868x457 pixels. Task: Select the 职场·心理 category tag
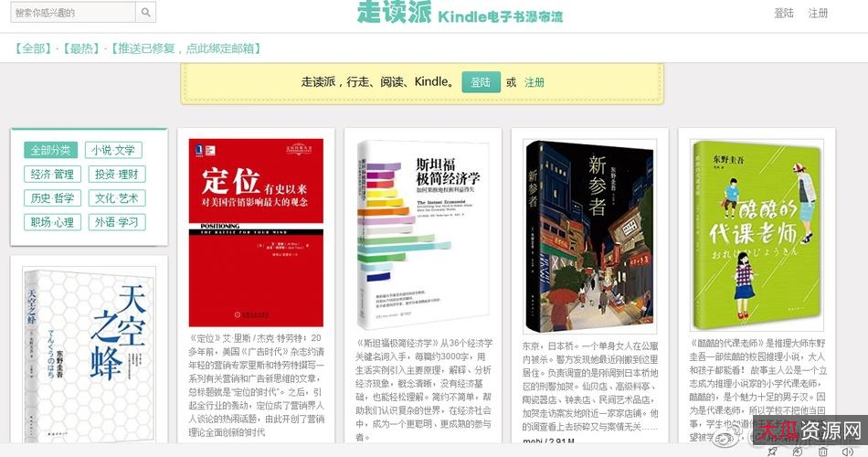point(53,222)
